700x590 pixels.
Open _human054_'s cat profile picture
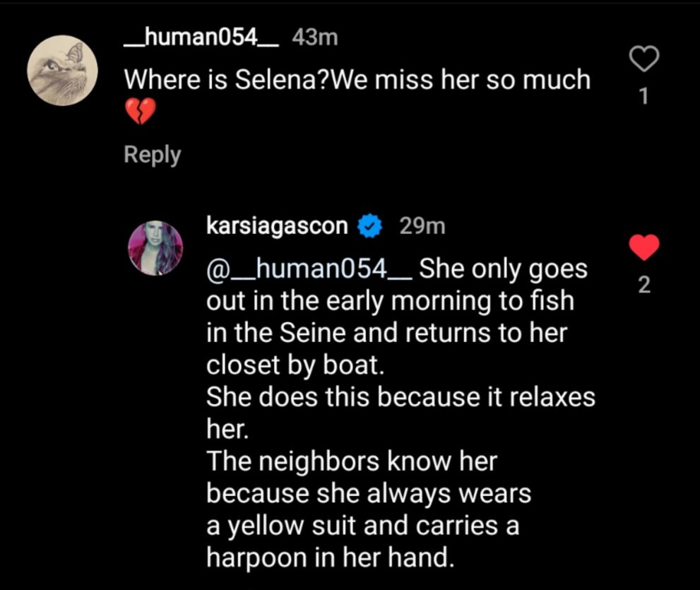point(62,71)
